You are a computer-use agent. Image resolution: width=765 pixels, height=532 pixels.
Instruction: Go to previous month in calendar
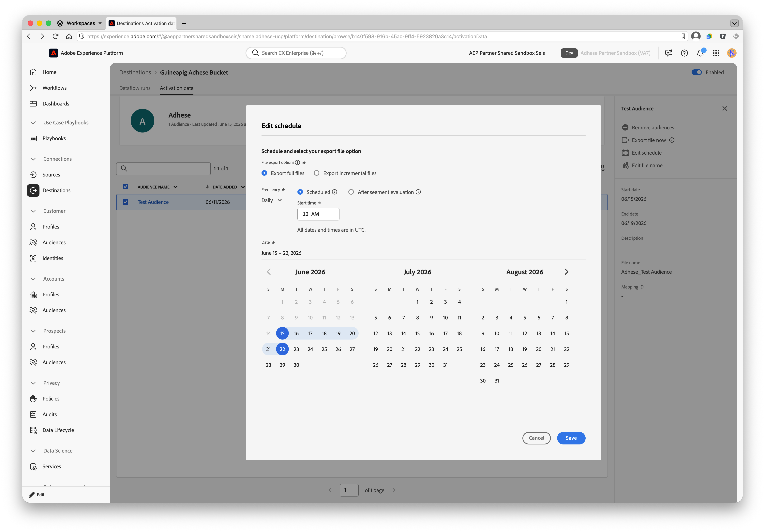pos(269,272)
